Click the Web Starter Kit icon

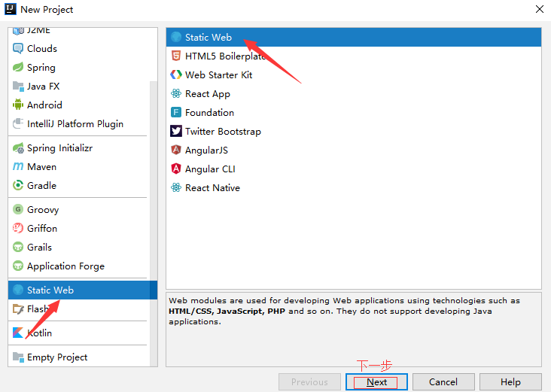tap(176, 74)
